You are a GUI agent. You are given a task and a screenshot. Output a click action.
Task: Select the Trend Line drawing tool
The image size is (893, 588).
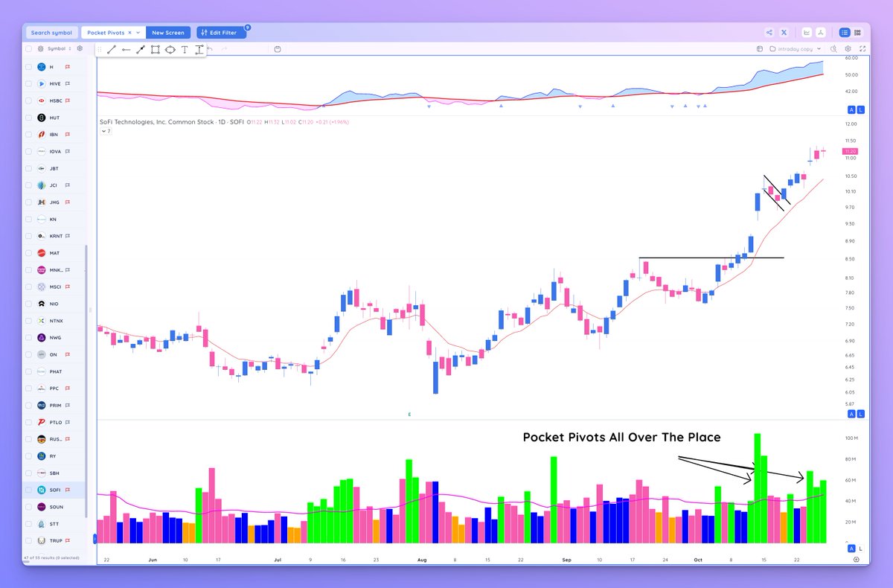[111, 49]
